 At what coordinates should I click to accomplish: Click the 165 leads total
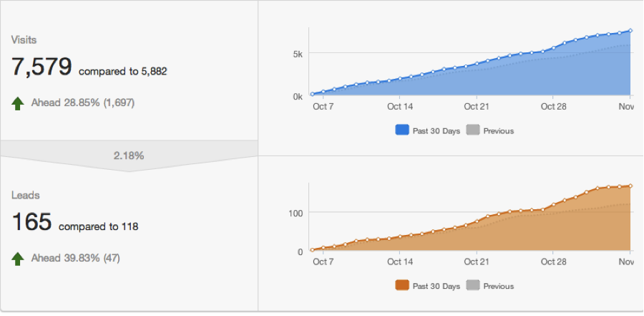click(31, 222)
